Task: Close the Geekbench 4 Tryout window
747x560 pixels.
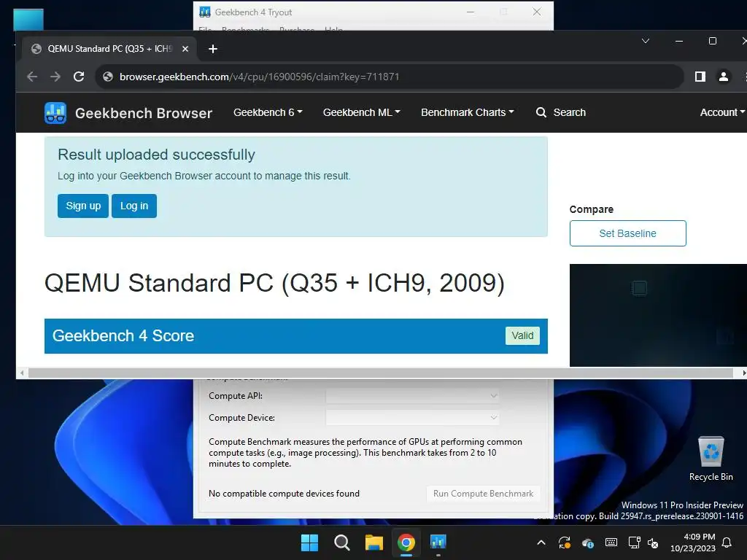Action: (x=537, y=12)
